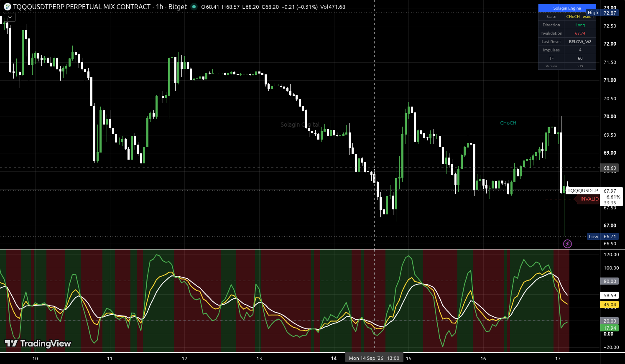Click the 73.00 price axis label
Screen dimensions: 625x364
[610, 8]
